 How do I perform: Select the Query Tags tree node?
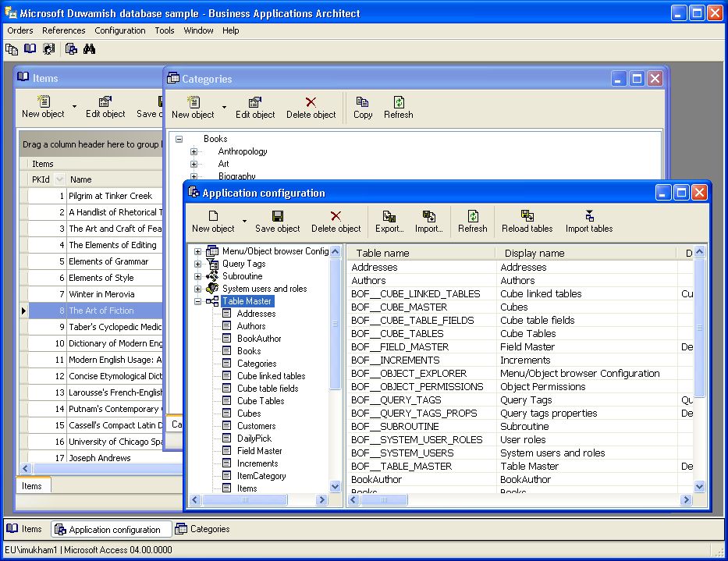click(243, 264)
